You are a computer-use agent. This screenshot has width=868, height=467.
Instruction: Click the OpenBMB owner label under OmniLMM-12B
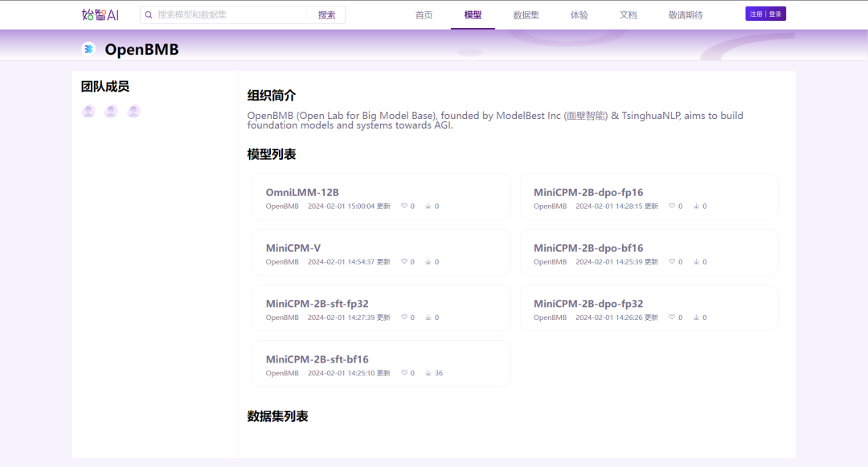[282, 206]
